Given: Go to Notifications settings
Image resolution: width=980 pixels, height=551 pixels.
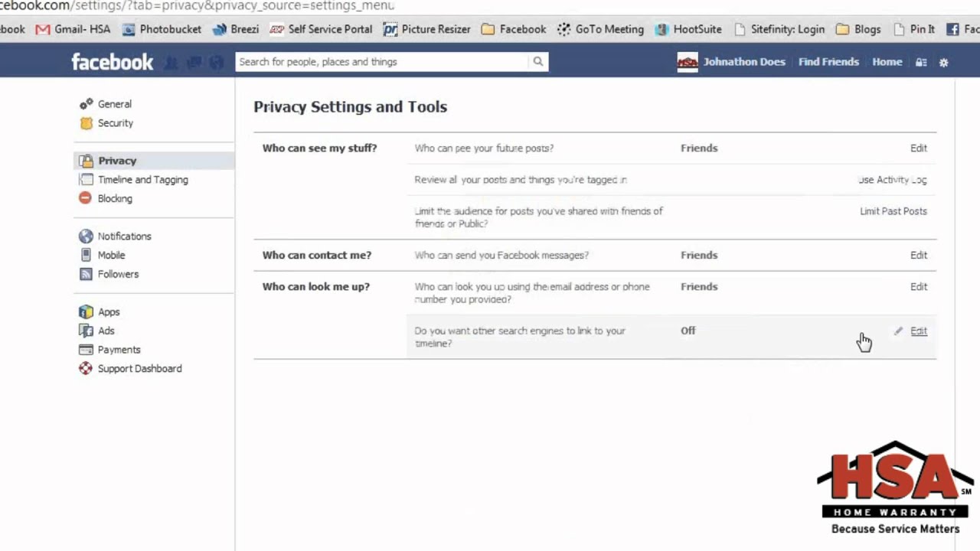Looking at the screenshot, I should coord(124,236).
